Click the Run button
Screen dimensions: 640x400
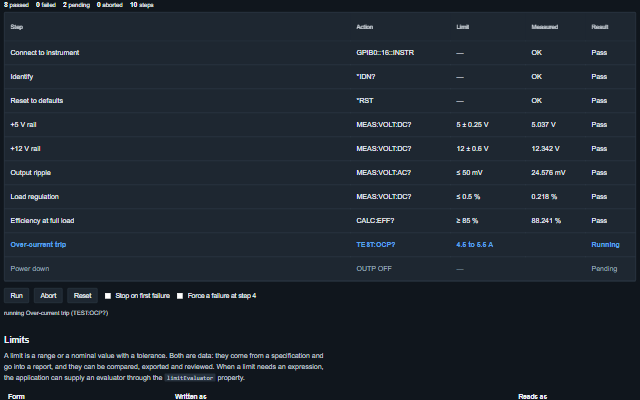[x=16, y=296]
